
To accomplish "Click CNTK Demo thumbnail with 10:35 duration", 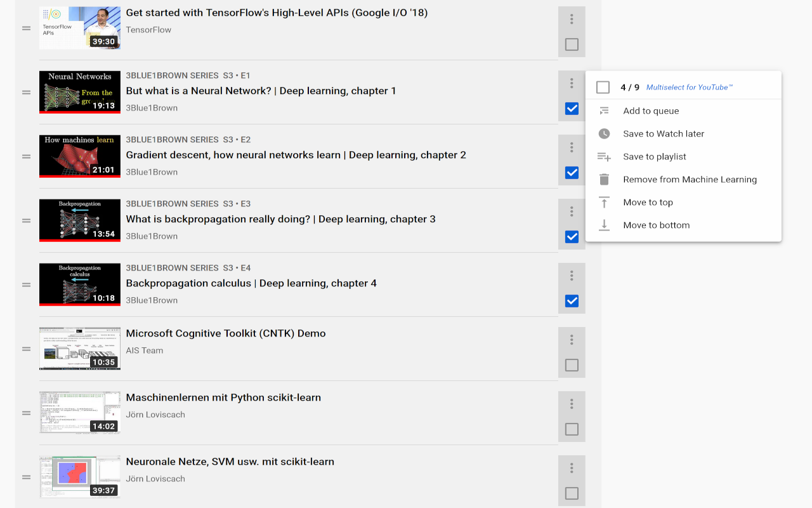I will coord(80,349).
